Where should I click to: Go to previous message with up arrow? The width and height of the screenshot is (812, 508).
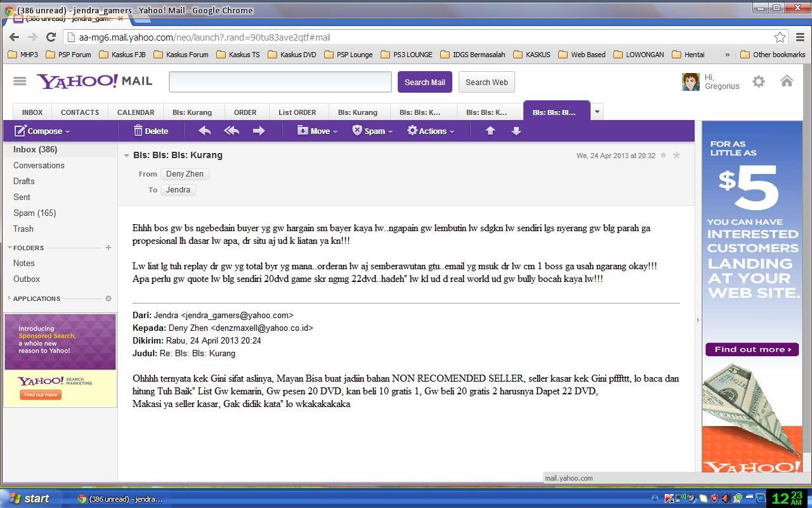[490, 131]
